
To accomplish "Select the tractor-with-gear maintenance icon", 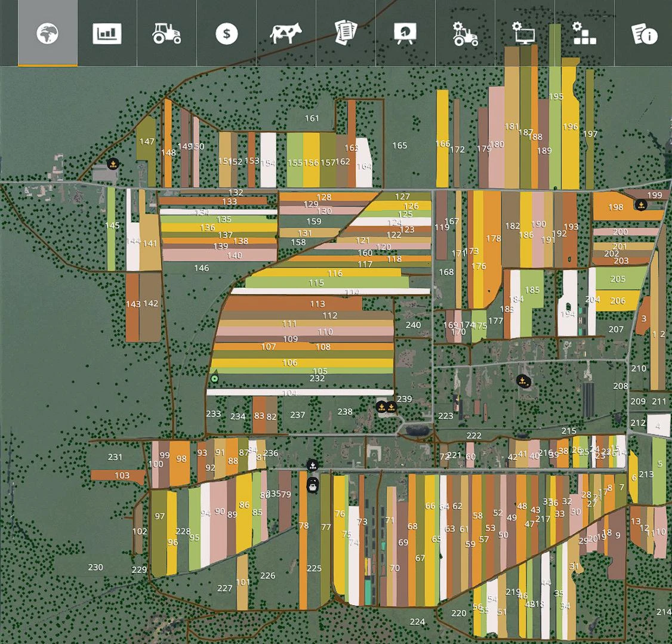I will [464, 34].
